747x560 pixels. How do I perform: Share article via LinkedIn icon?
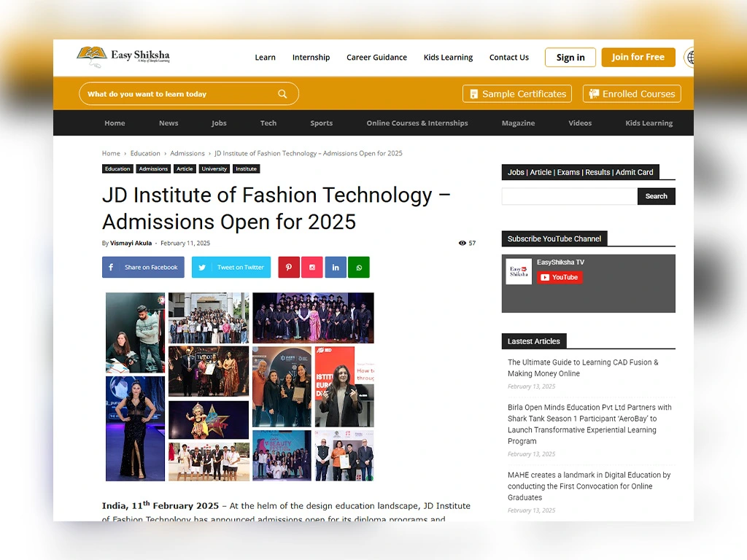click(x=336, y=267)
